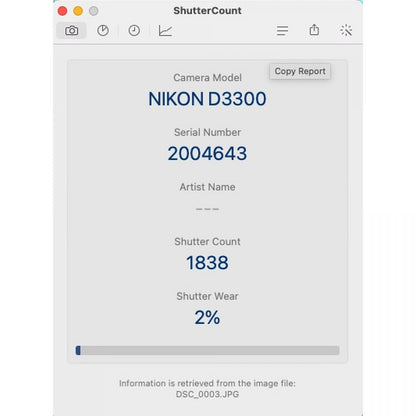This screenshot has height=416, width=416.
Task: Open the clock history view
Action: pos(134,31)
